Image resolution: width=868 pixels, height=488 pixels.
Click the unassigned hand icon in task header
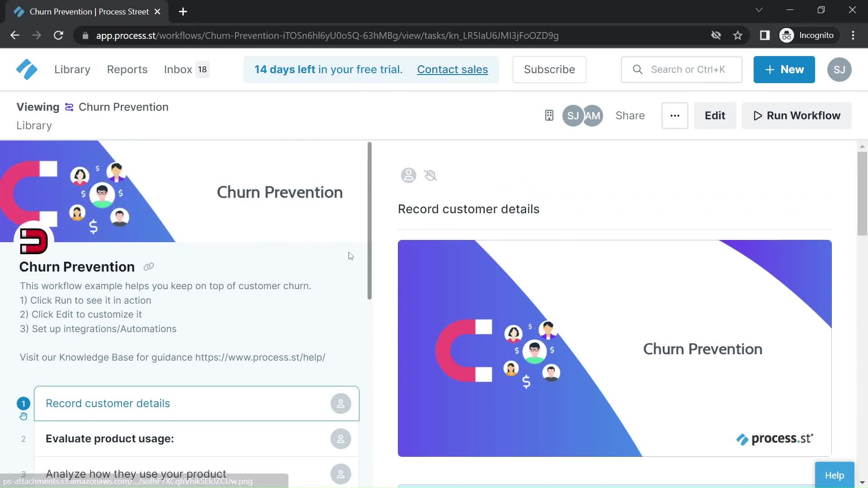pos(430,174)
